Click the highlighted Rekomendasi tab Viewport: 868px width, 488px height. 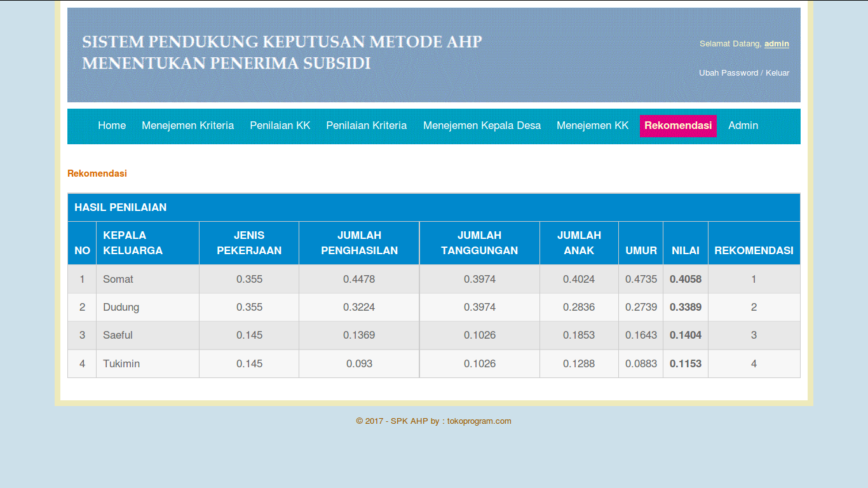[x=677, y=126]
